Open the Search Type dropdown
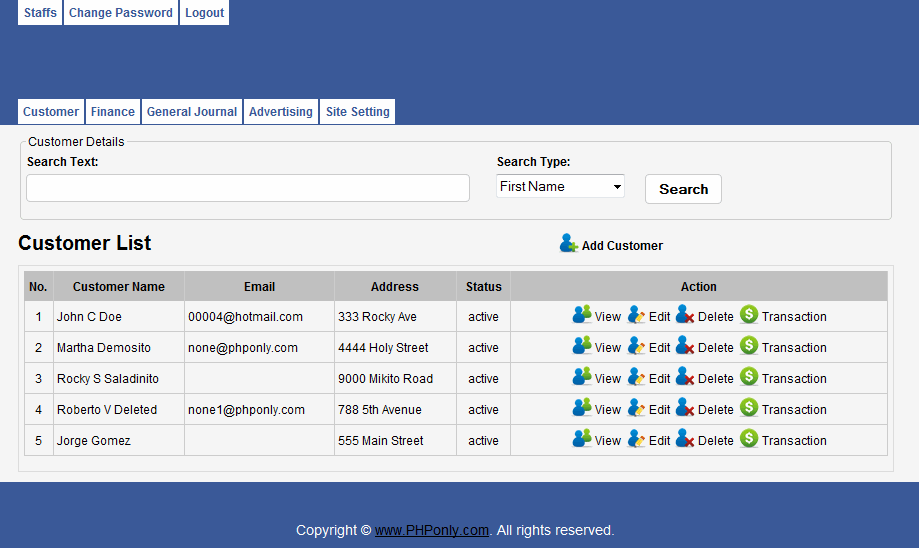 click(560, 186)
